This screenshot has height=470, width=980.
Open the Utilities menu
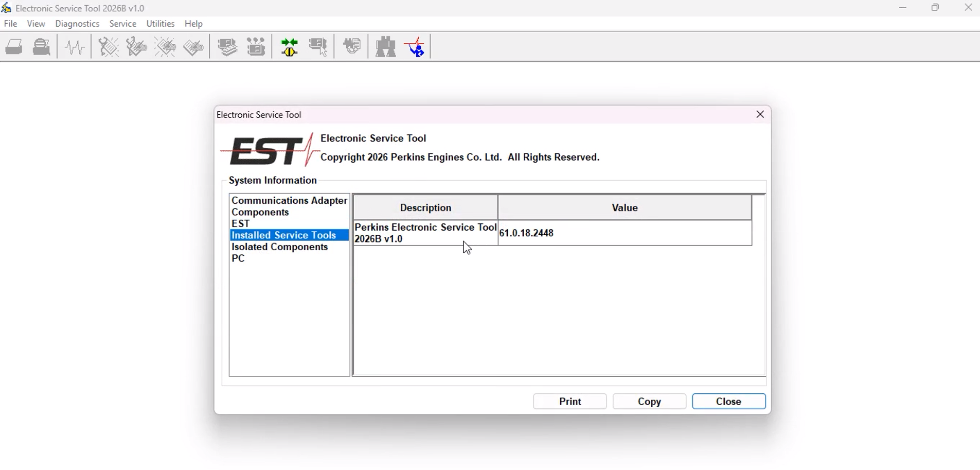(x=161, y=24)
